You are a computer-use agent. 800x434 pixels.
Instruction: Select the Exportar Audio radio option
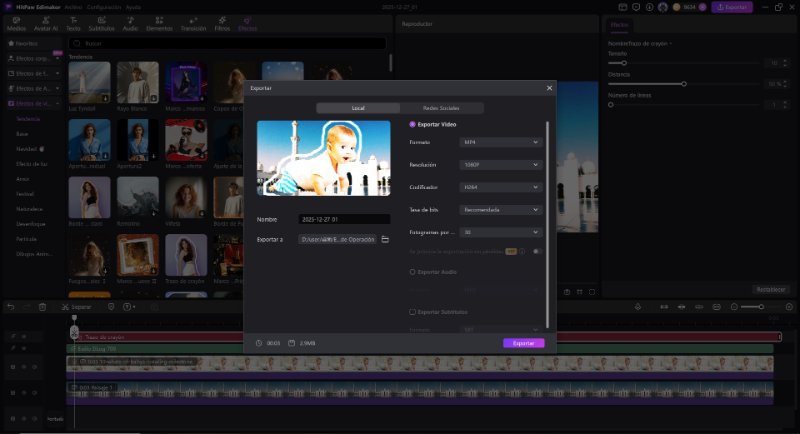pos(412,271)
